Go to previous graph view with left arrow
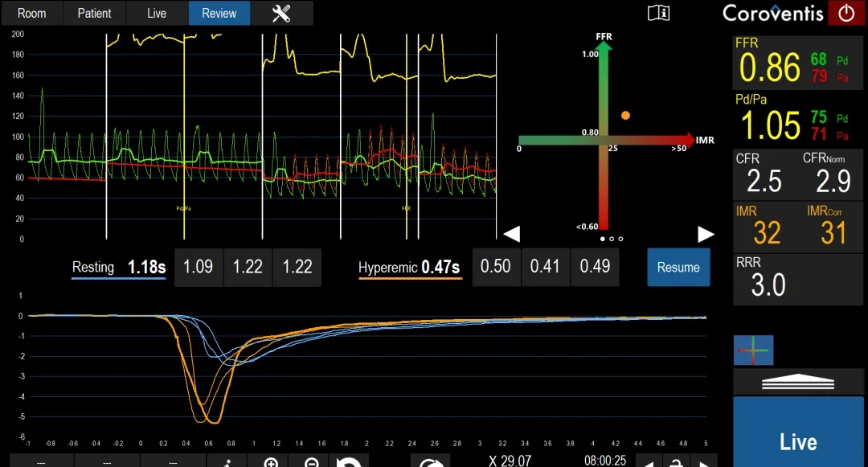The width and height of the screenshot is (868, 467). point(511,234)
